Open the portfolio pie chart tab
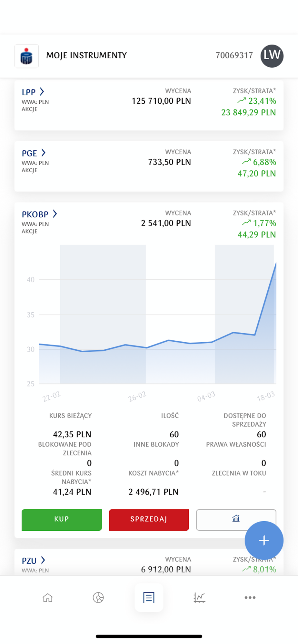298x644 pixels. (x=98, y=598)
